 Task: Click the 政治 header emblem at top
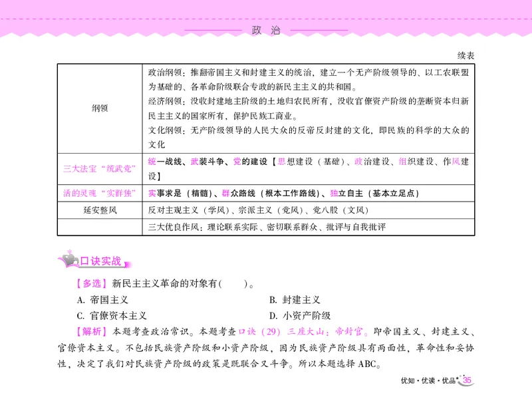266,28
